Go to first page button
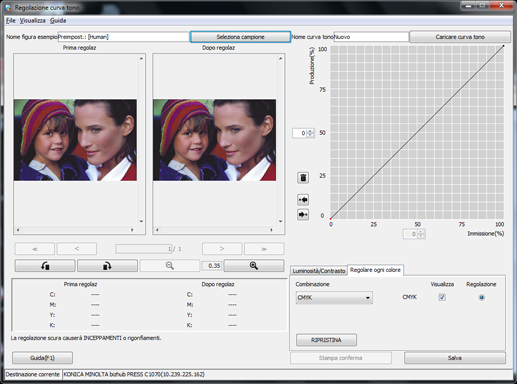 point(35,249)
